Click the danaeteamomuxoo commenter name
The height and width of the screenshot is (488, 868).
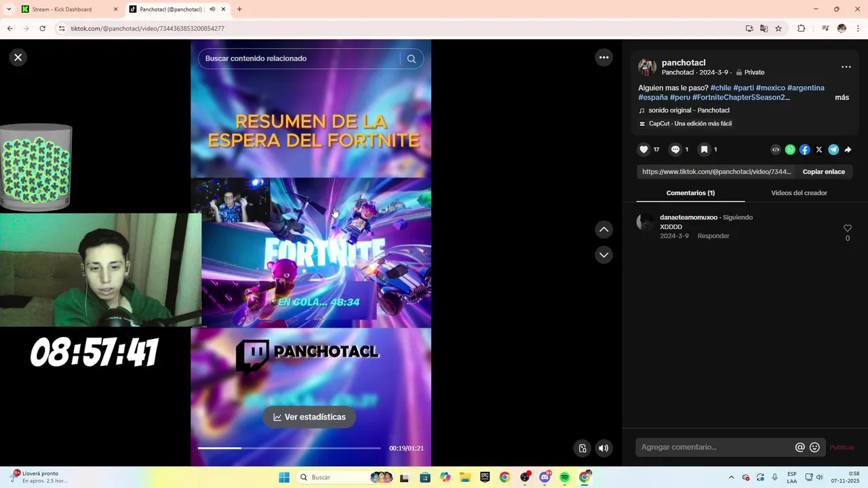point(688,218)
